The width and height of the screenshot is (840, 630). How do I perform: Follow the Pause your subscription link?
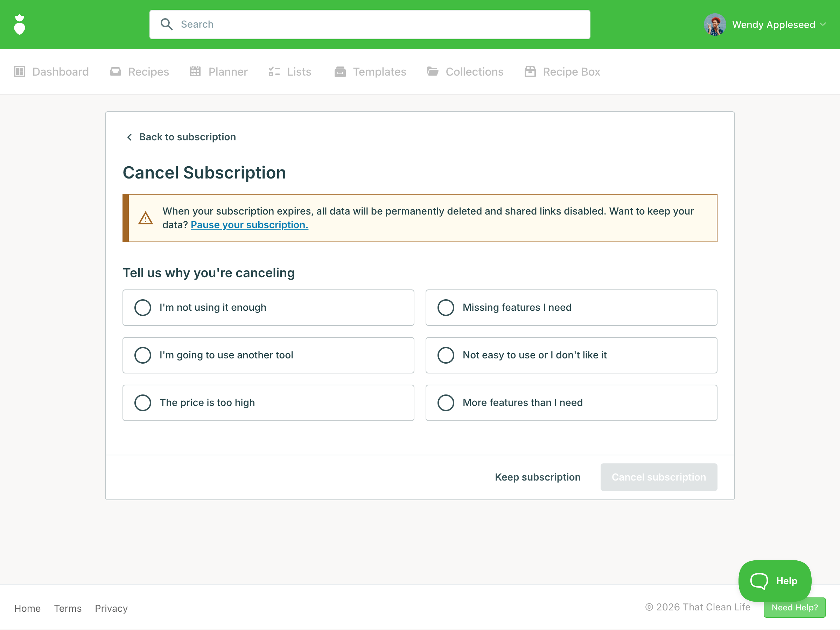[249, 225]
